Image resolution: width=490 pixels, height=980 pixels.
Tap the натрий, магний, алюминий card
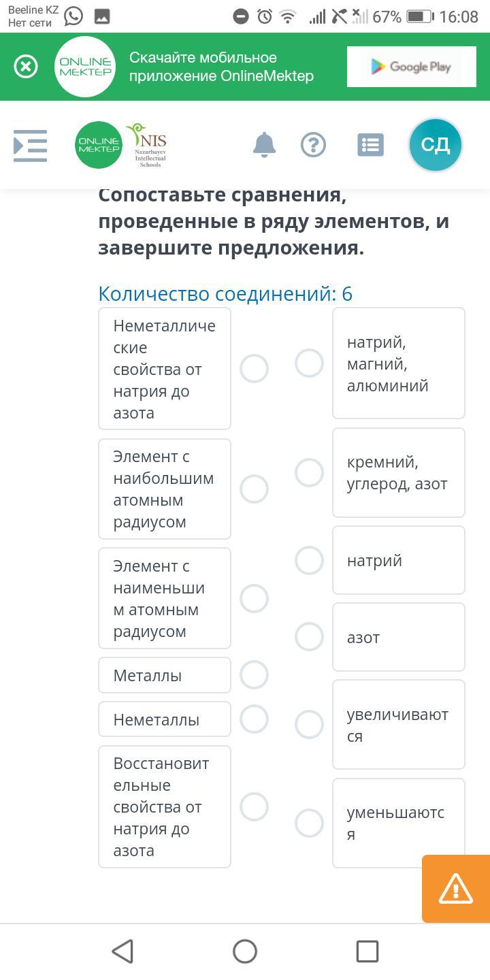click(x=399, y=363)
